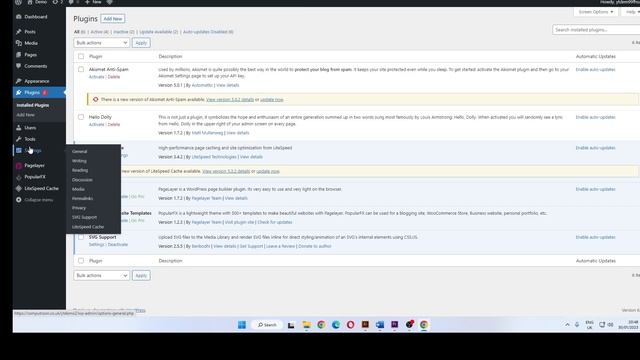Image resolution: width=640 pixels, height=360 pixels.
Task: Open the top Bulk actions dropdown
Action: point(102,43)
